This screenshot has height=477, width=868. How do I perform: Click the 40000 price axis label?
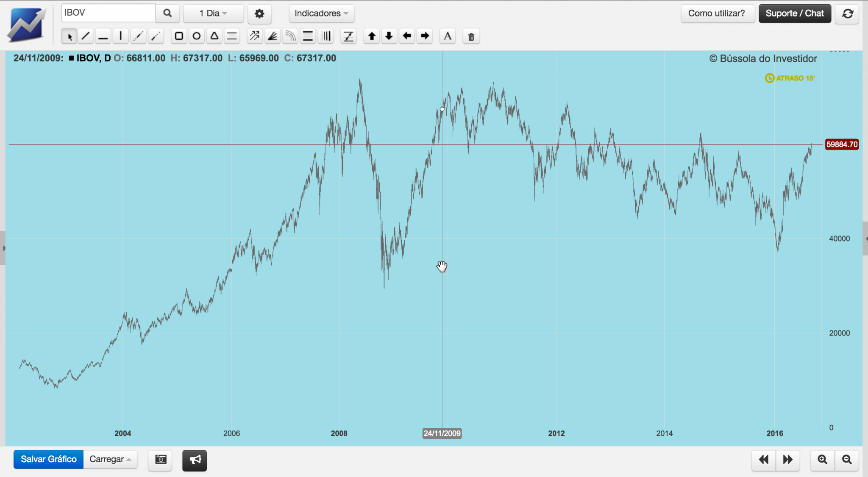coord(840,239)
